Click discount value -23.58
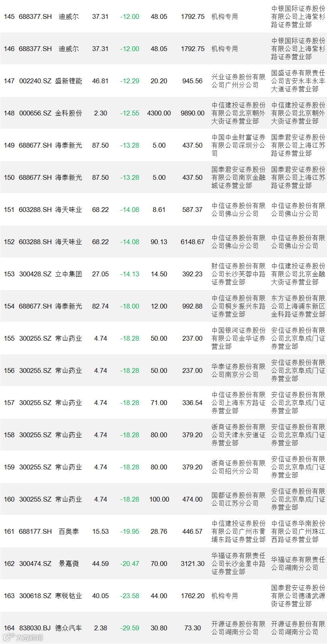Viewport: 327px width, 644px height. (x=130, y=596)
